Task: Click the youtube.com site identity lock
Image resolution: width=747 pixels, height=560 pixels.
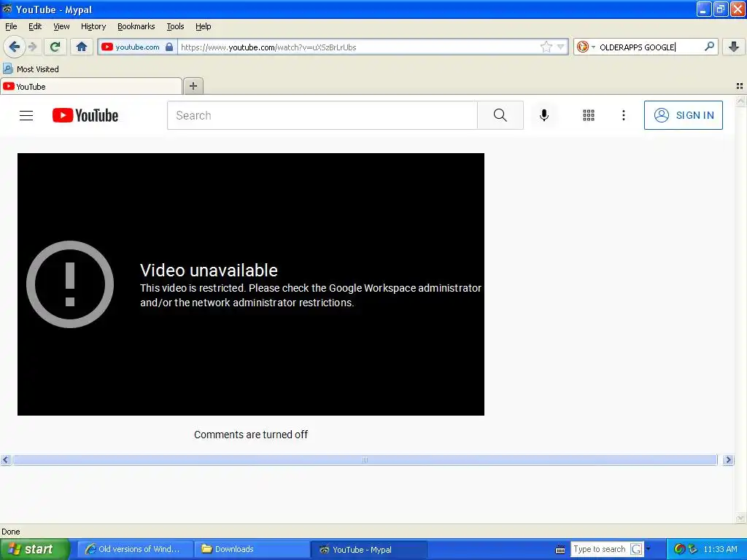Action: click(169, 47)
